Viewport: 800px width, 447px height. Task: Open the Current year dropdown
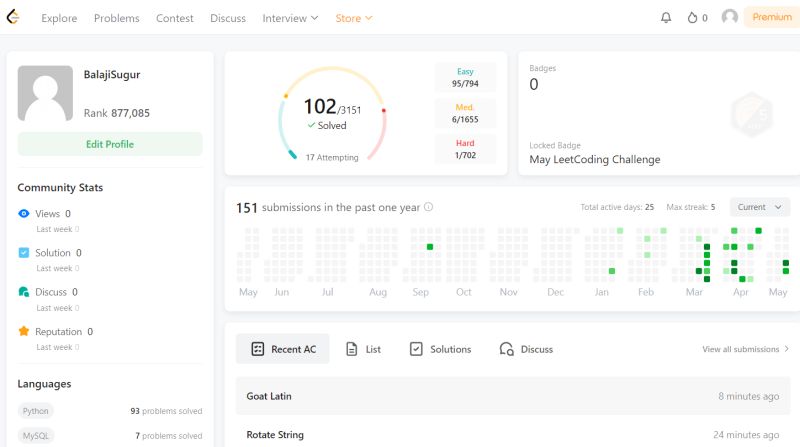click(760, 207)
